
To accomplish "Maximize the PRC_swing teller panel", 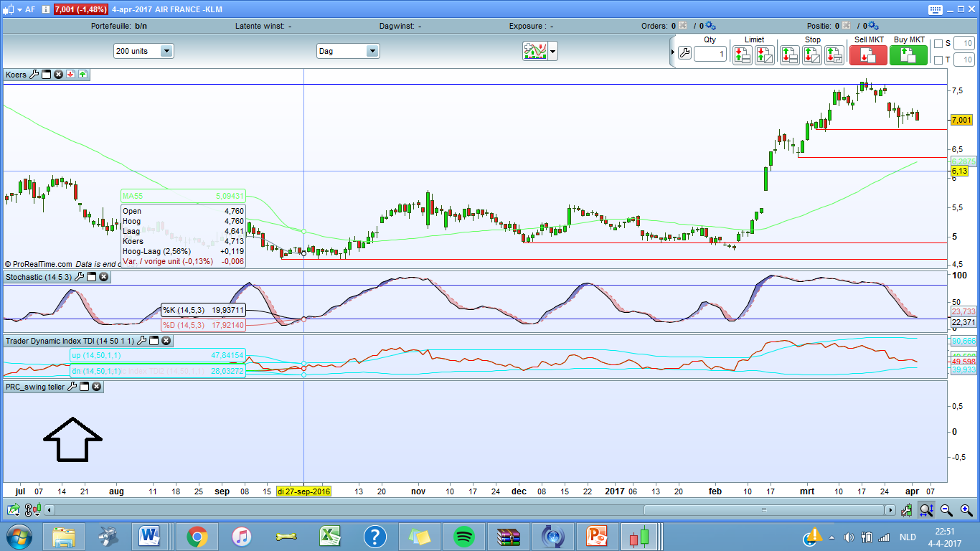I will 83,387.
